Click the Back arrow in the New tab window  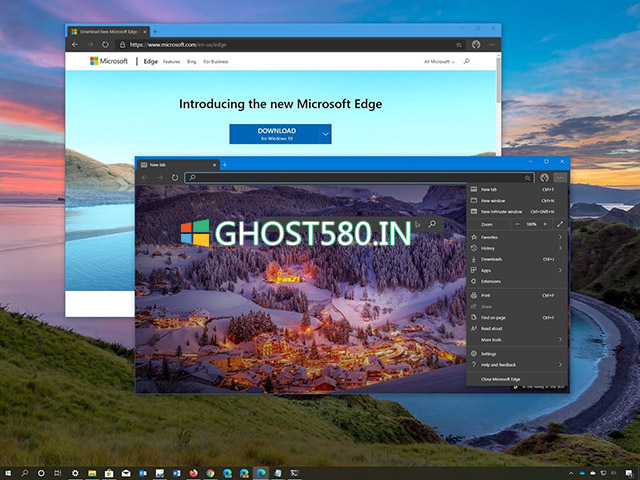point(144,178)
